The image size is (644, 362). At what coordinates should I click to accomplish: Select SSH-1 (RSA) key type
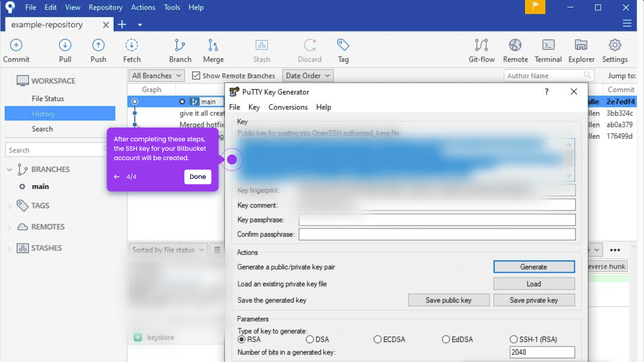(x=513, y=339)
